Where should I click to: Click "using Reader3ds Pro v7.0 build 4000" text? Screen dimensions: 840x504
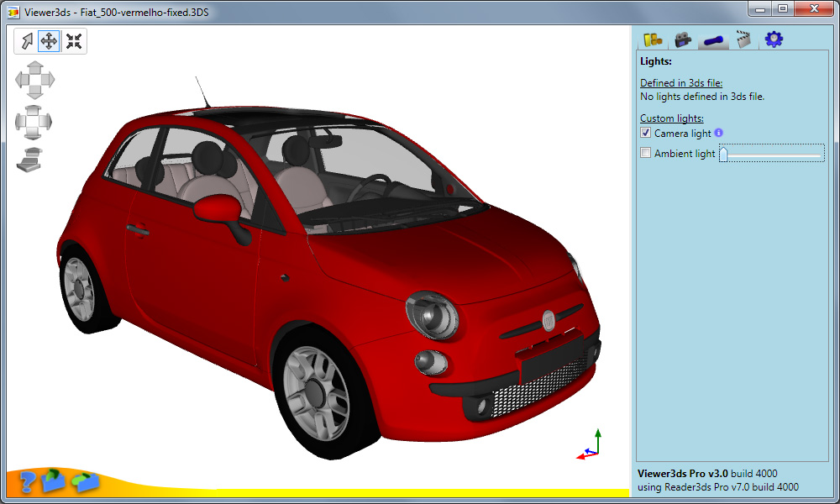pyautogui.click(x=718, y=487)
